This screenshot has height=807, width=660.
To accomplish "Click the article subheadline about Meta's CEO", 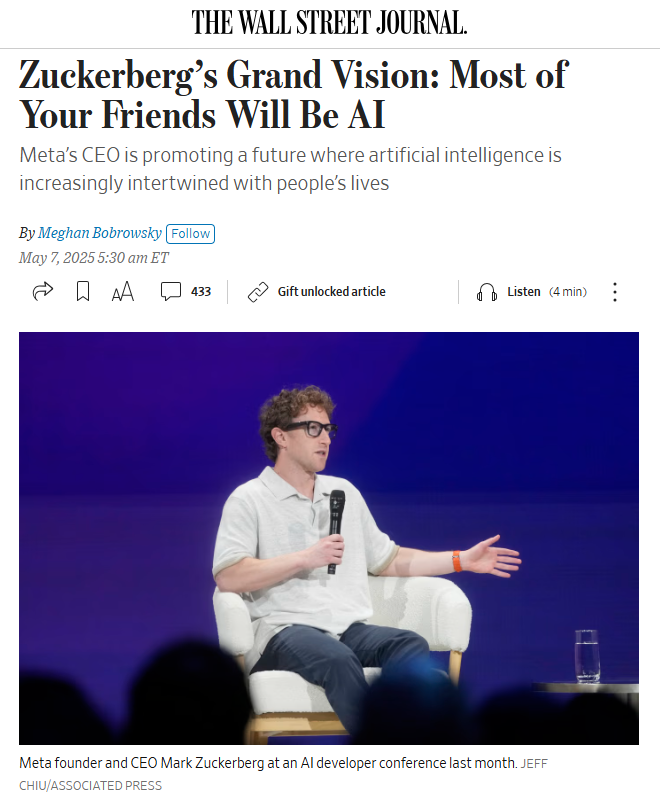I will pyautogui.click(x=290, y=169).
